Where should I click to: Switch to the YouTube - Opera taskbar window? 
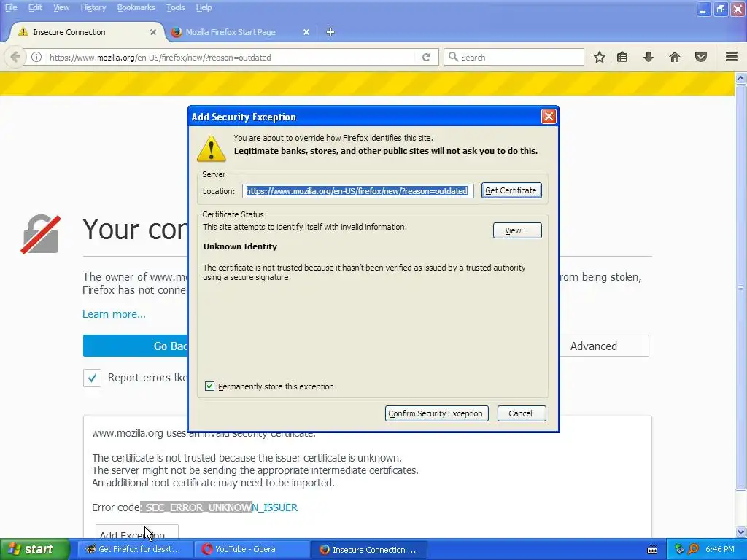coord(252,550)
